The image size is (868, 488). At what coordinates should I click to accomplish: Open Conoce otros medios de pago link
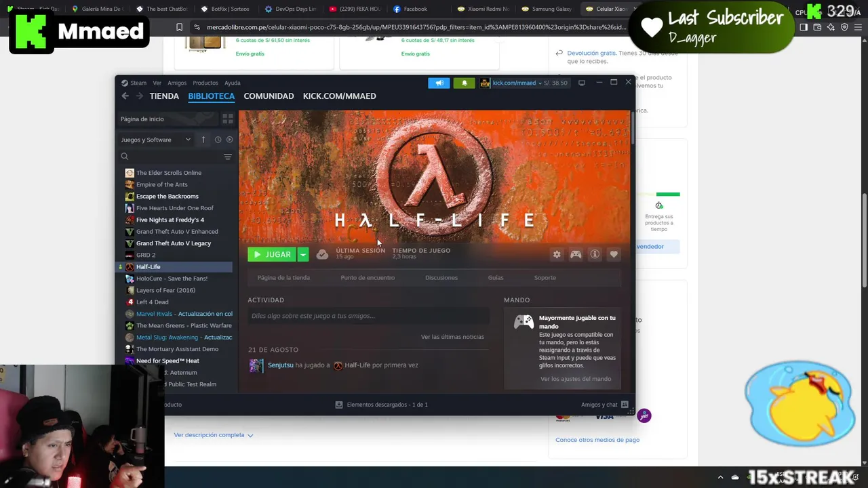(x=597, y=440)
